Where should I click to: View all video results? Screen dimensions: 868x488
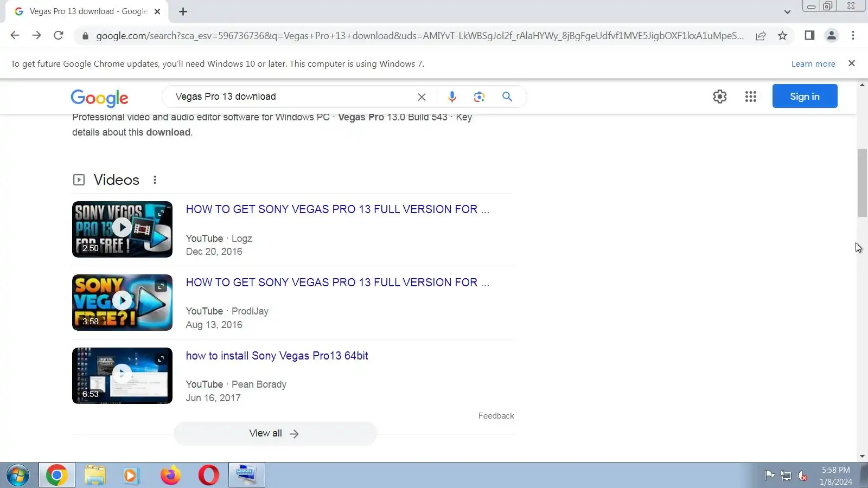pyautogui.click(x=275, y=434)
